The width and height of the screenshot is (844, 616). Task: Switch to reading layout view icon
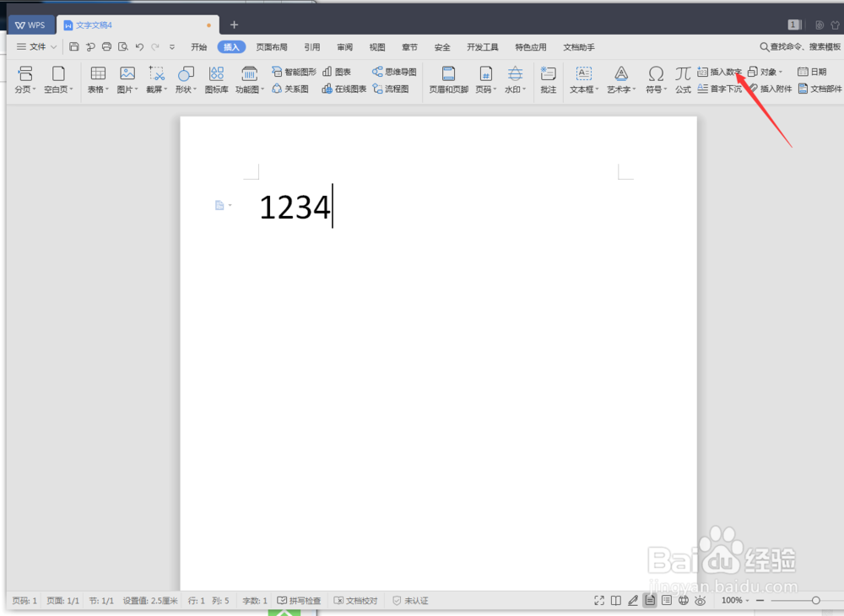(x=616, y=601)
